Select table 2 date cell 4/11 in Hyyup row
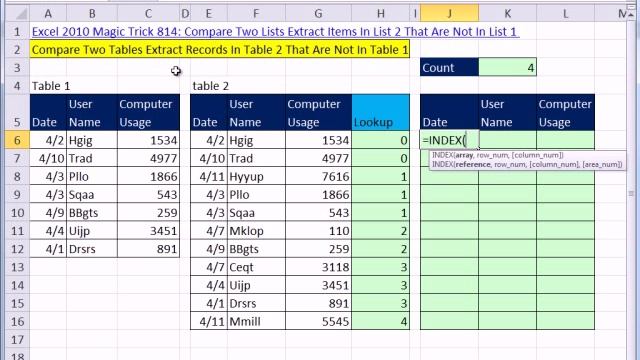Screen dimensions: 640x360 click(209, 176)
